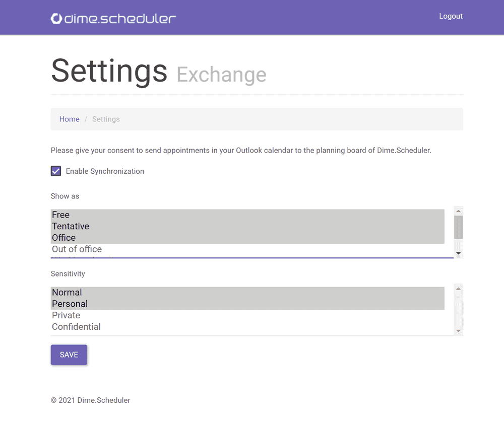Image resolution: width=504 pixels, height=422 pixels.
Task: Select Free in Show as list
Action: (x=247, y=215)
